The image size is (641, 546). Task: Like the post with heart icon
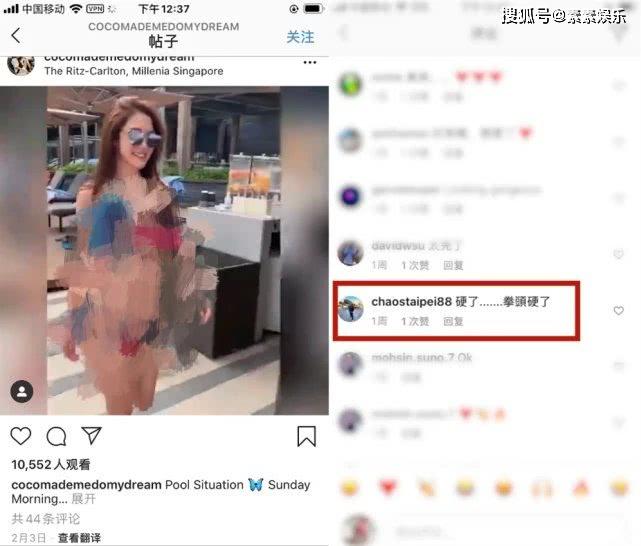pyautogui.click(x=20, y=436)
